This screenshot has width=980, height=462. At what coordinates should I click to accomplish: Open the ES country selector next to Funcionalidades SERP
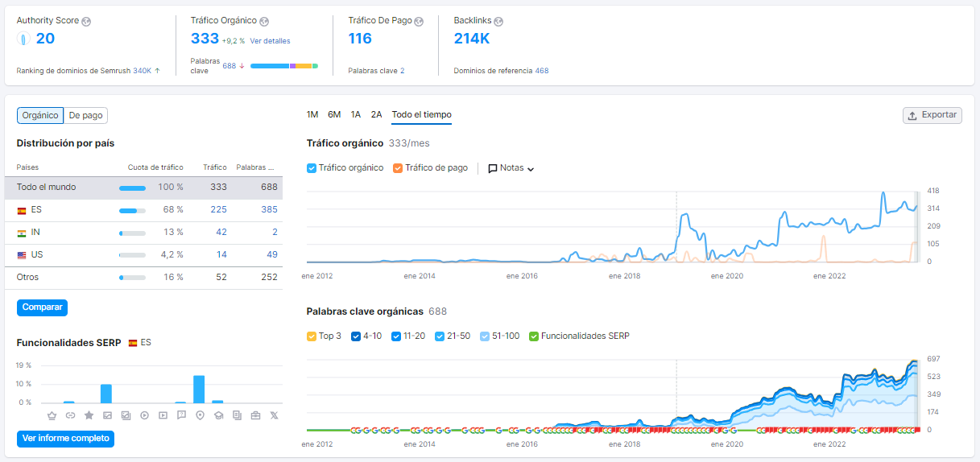(x=139, y=342)
